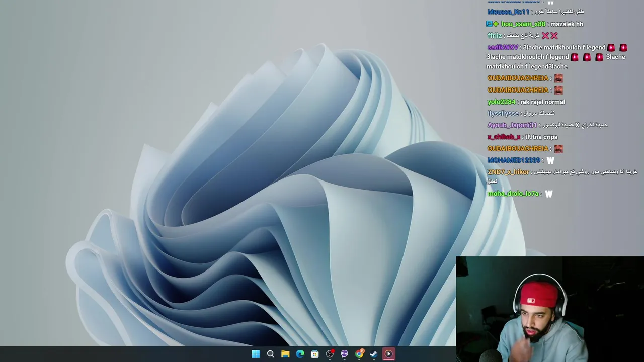
Task: Click the message 'mazalek hh'
Action: pos(567,24)
